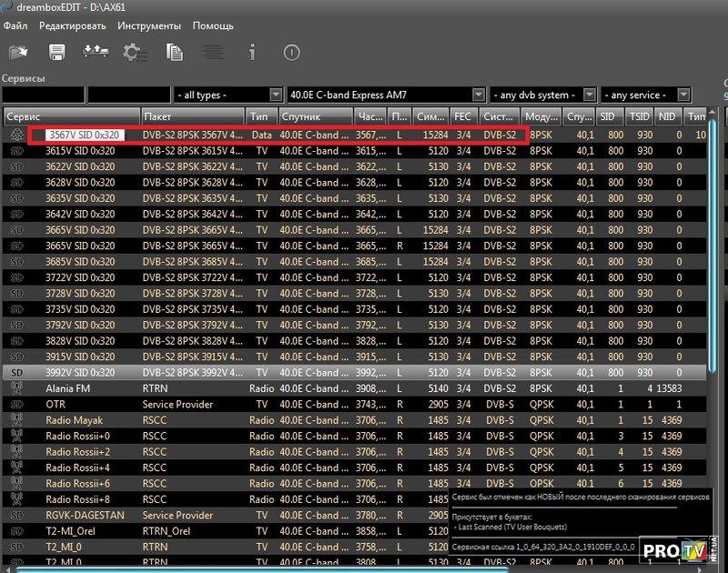The height and width of the screenshot is (573, 728).
Task: Open the Инструменты menu
Action: [149, 25]
